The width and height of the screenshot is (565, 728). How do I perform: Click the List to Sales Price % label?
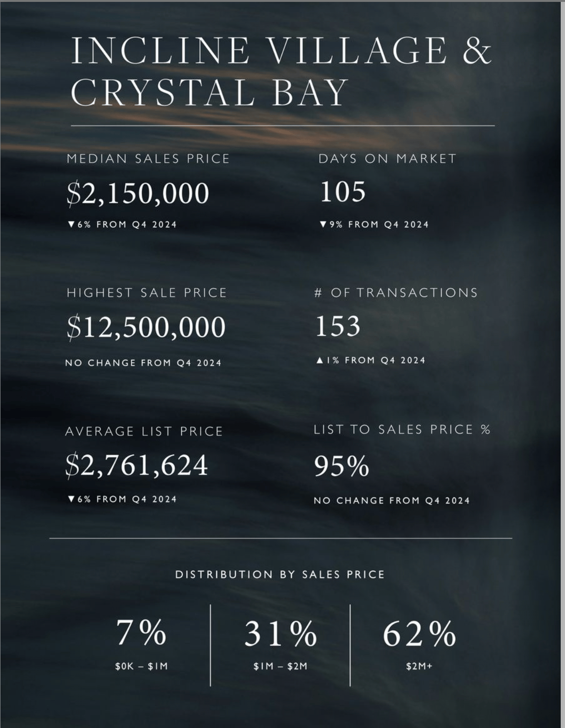click(402, 430)
